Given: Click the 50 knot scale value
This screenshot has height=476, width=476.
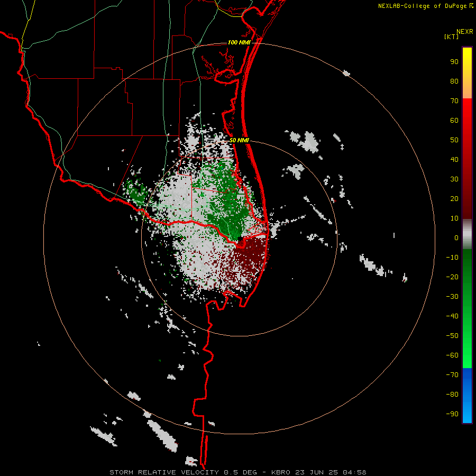Looking at the screenshot, I should tap(454, 140).
